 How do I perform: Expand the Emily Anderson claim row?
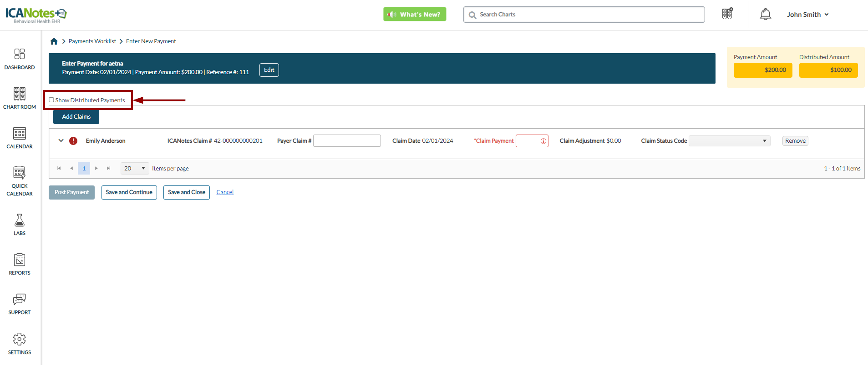61,141
